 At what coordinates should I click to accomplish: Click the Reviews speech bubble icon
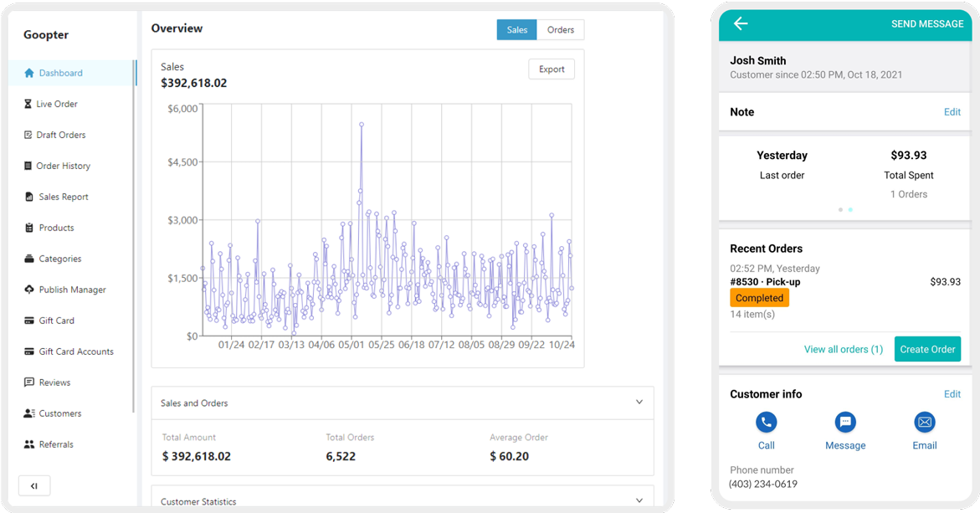tap(28, 382)
